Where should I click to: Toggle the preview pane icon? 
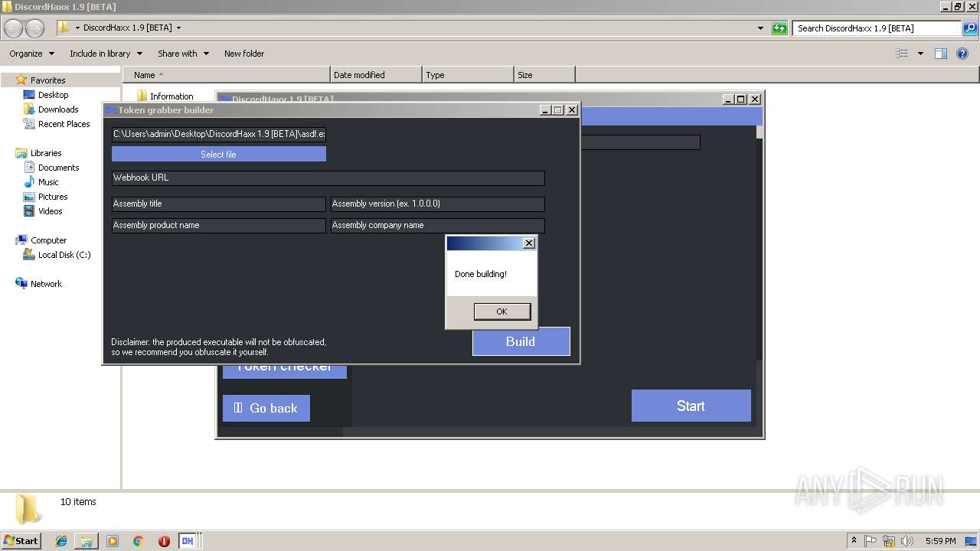(941, 54)
